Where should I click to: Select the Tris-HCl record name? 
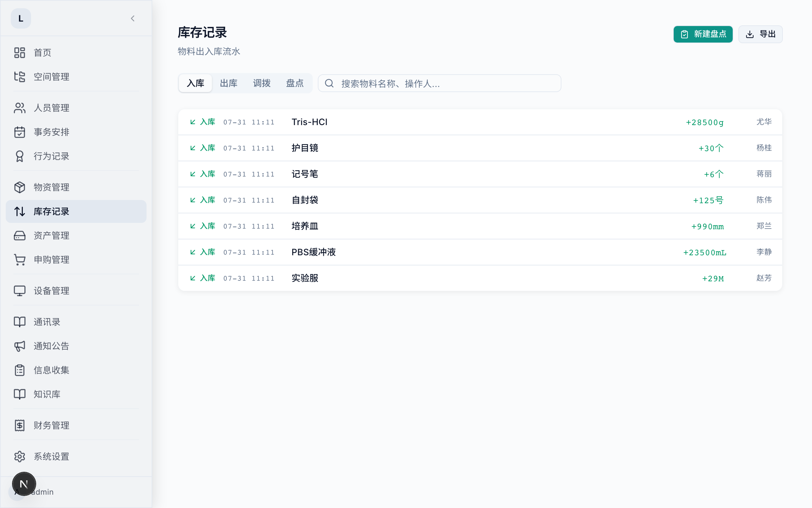(309, 122)
